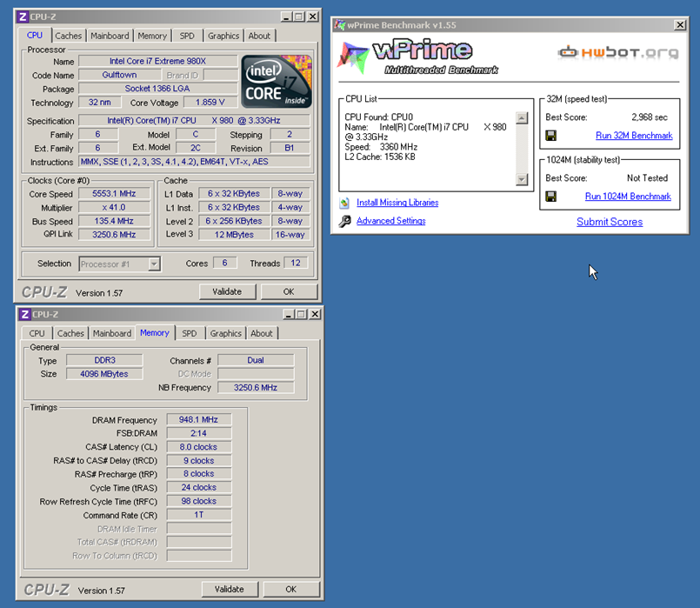
Task: Click the wrench icon for Advanced Settings
Action: (344, 221)
